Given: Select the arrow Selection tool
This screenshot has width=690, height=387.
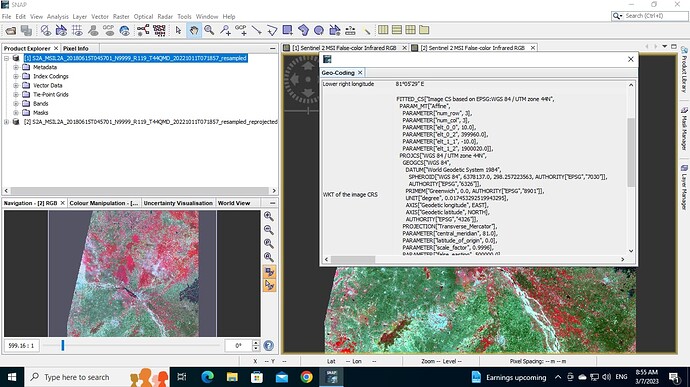Looking at the screenshot, I should pyautogui.click(x=178, y=30).
